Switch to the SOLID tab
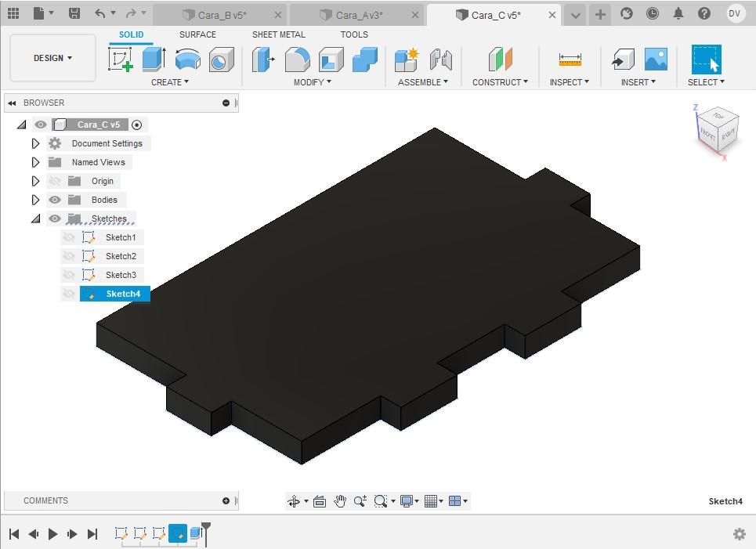Image resolution: width=756 pixels, height=549 pixels. tap(131, 34)
